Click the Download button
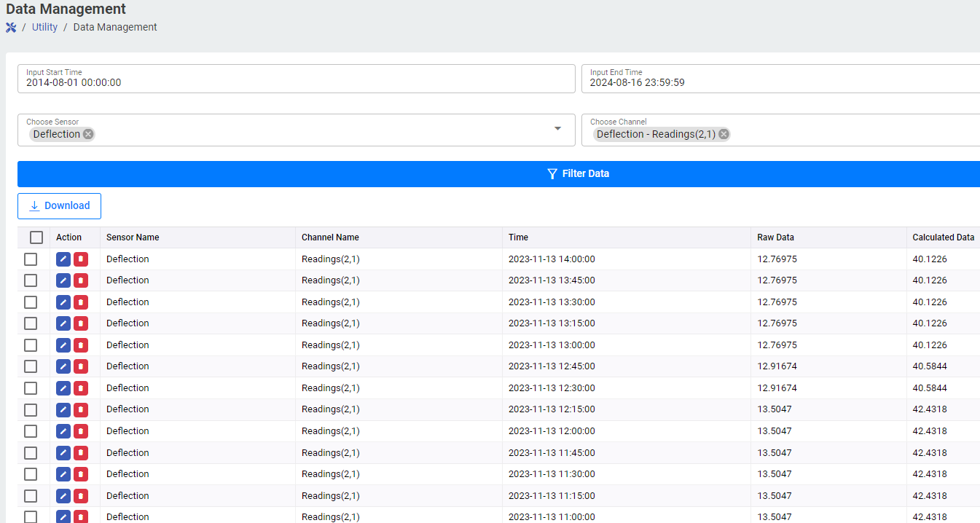This screenshot has width=980, height=523. [59, 206]
